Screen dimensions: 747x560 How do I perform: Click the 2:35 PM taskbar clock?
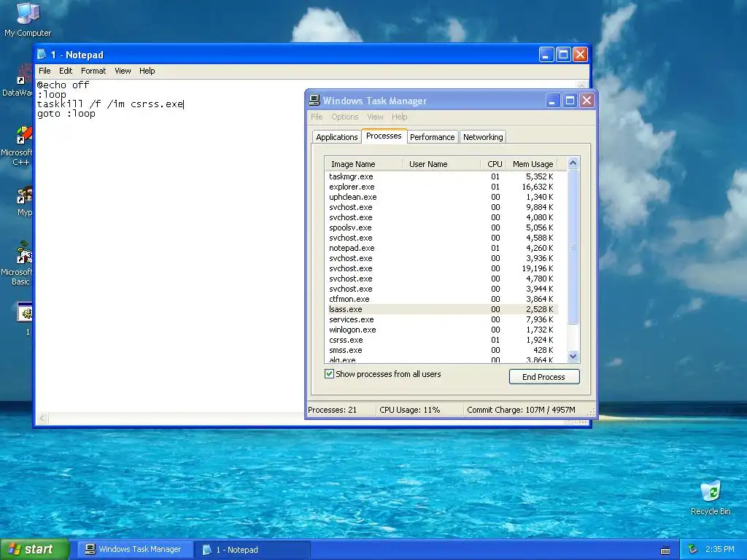pos(720,550)
